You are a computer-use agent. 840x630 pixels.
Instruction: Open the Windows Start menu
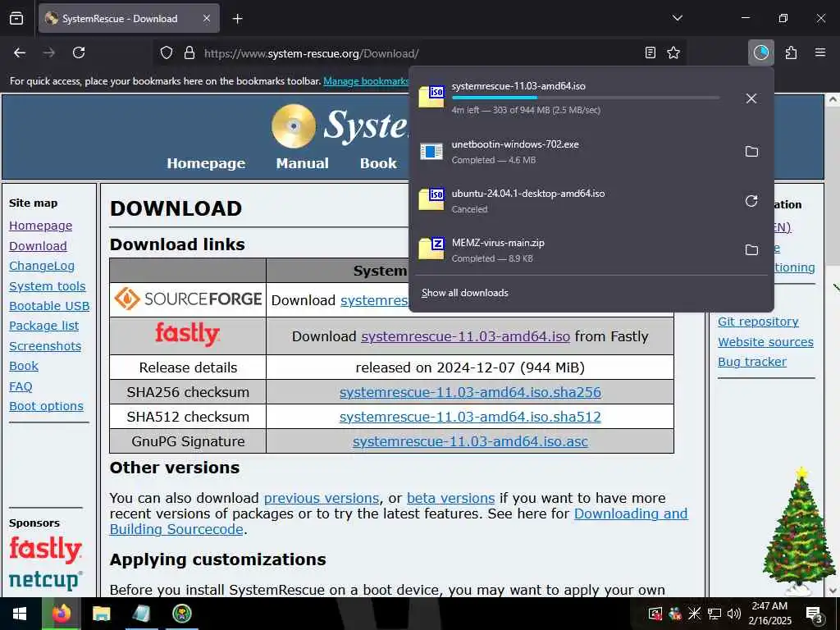pos(21,614)
